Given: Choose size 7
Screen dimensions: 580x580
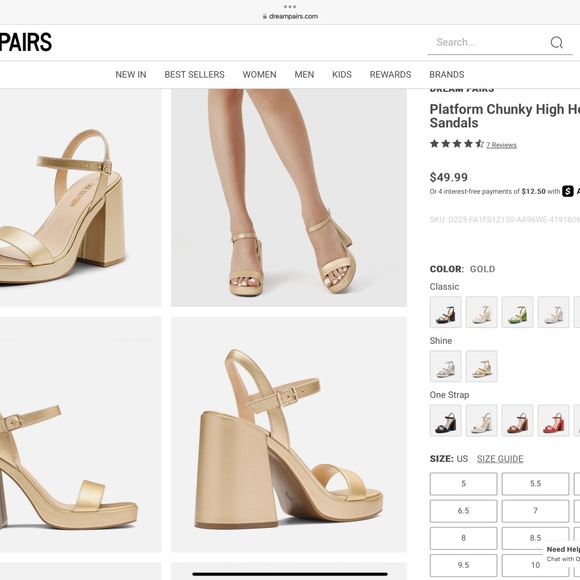Looking at the screenshot, I should (x=535, y=511).
